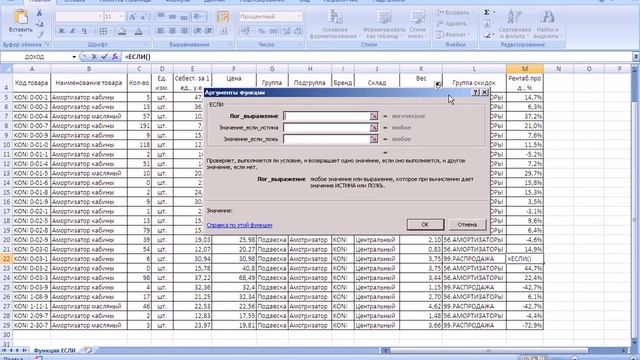Click Отмена to cancel the dialog

click(467, 224)
